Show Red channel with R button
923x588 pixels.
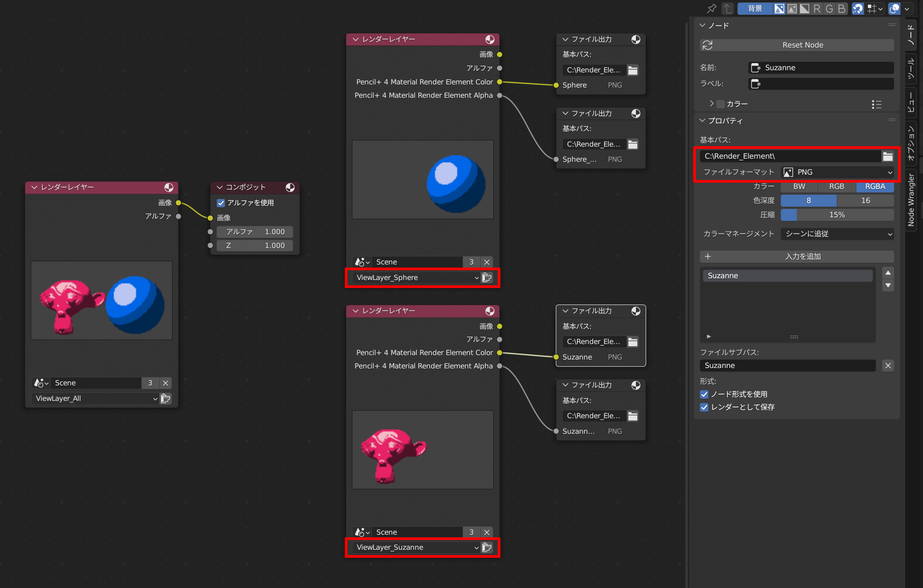(x=817, y=8)
